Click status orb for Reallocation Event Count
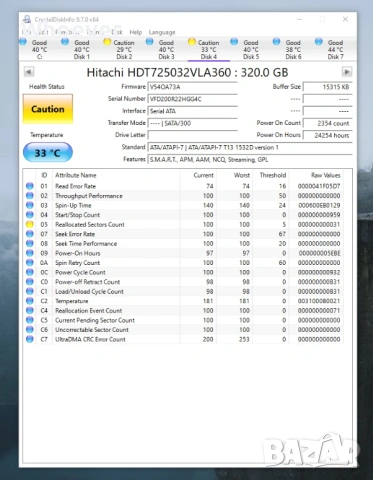This screenshot has width=373, height=480. click(x=30, y=310)
